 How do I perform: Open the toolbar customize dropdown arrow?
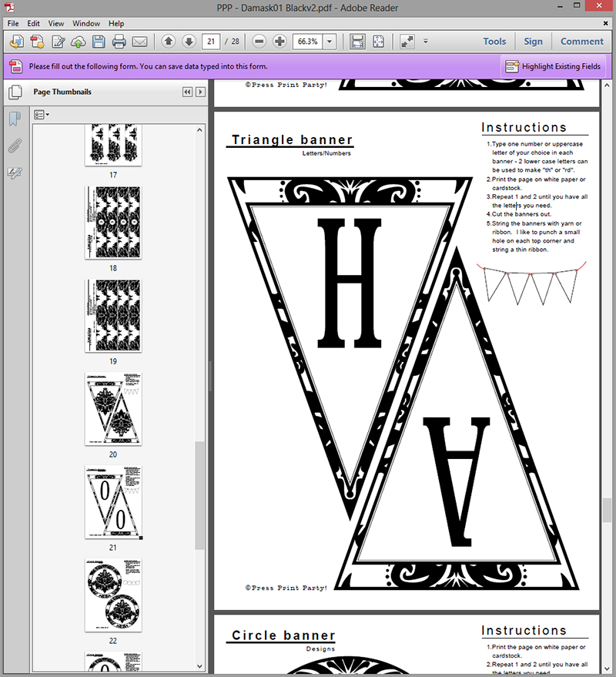coord(425,42)
